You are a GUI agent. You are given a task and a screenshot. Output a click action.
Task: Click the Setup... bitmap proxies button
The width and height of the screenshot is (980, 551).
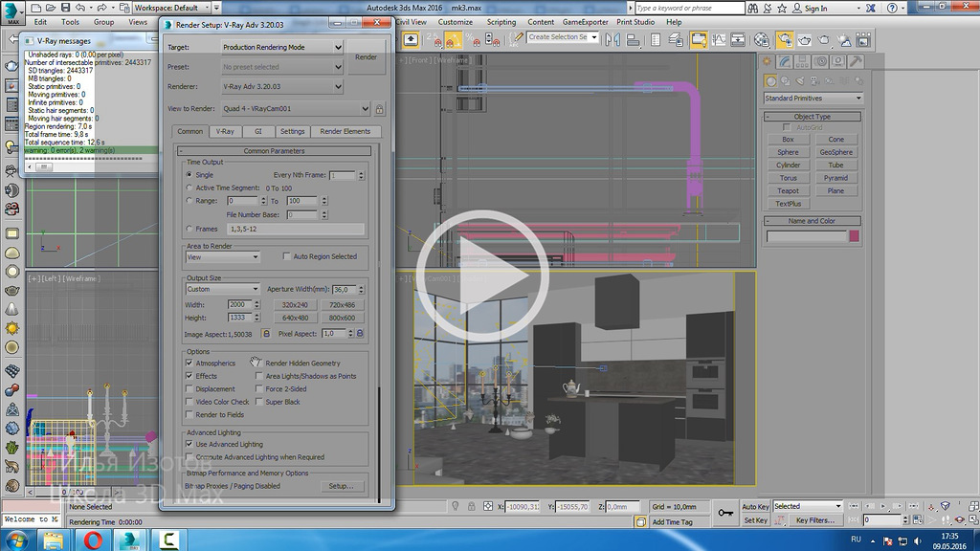(x=342, y=485)
